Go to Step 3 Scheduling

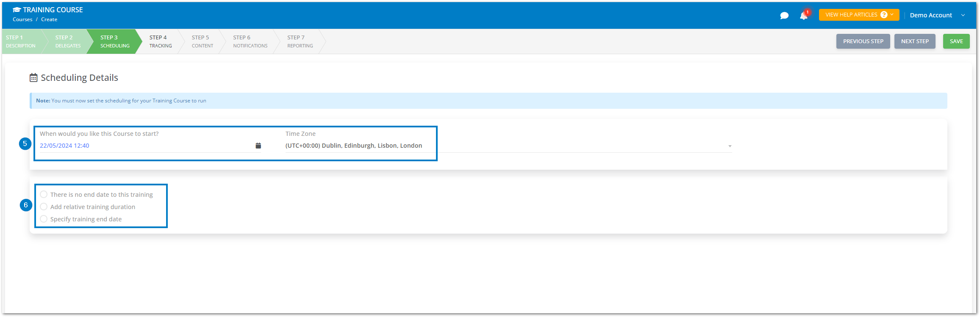coord(115,41)
